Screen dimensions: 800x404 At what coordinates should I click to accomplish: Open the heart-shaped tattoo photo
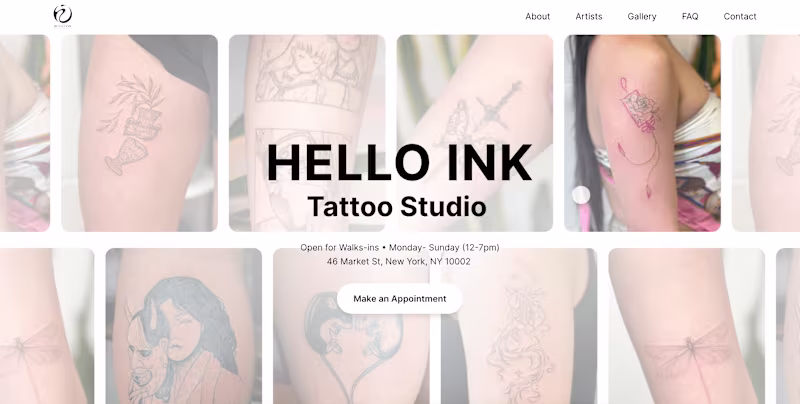(351, 326)
